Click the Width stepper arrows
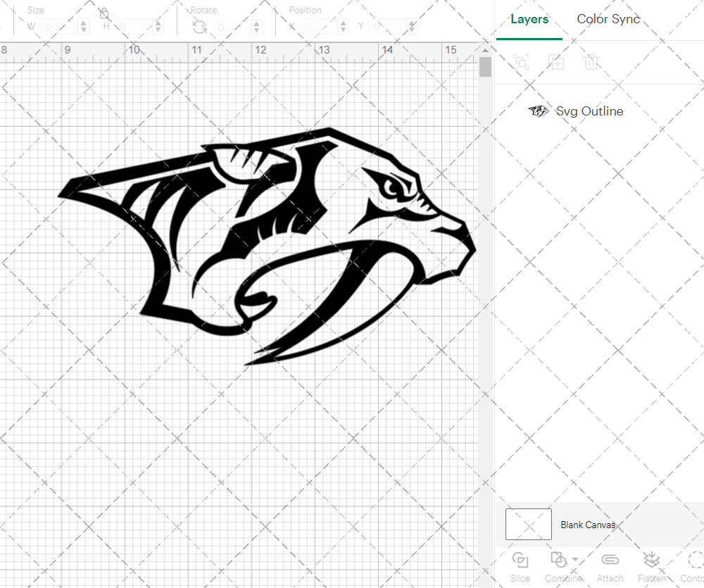The width and height of the screenshot is (704, 588). tap(84, 27)
